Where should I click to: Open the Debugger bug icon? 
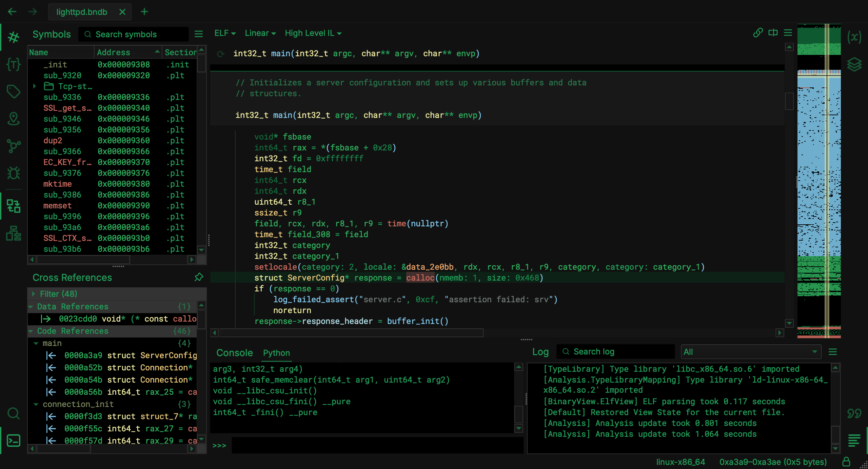coord(14,173)
